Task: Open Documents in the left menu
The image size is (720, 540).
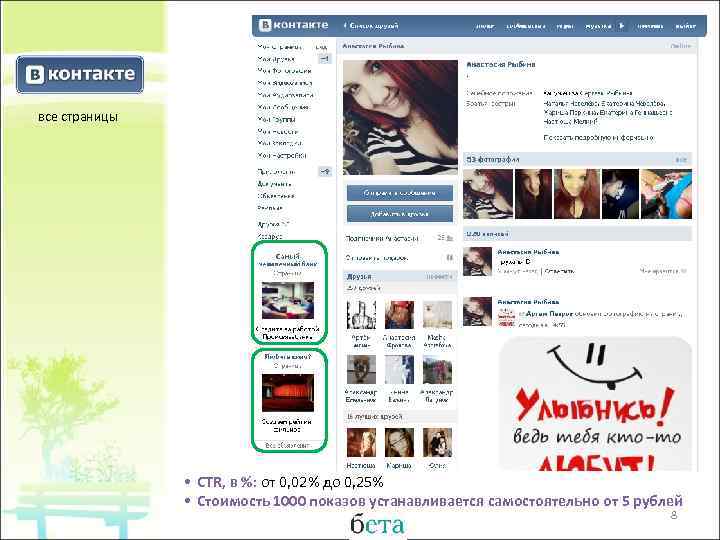Action: [x=274, y=184]
